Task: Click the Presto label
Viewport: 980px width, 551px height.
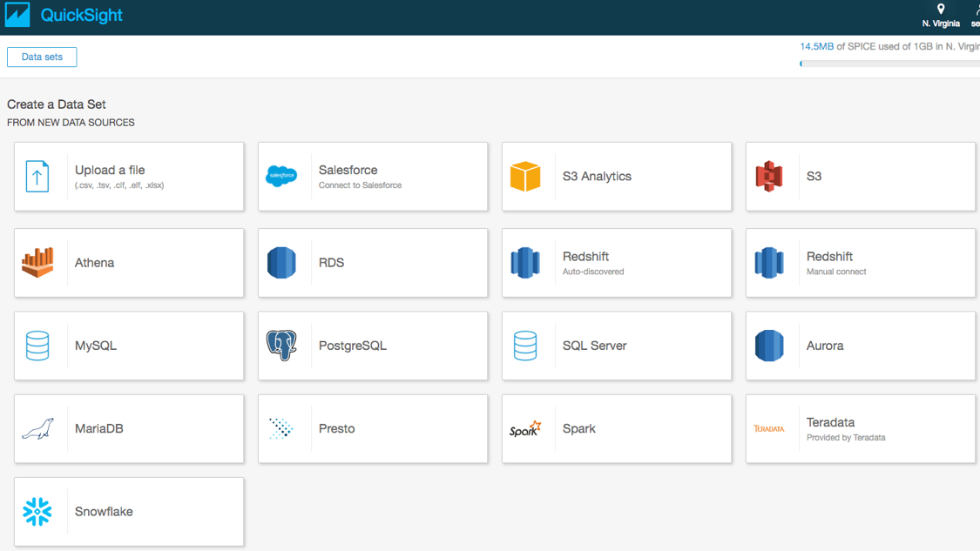Action: pyautogui.click(x=337, y=428)
